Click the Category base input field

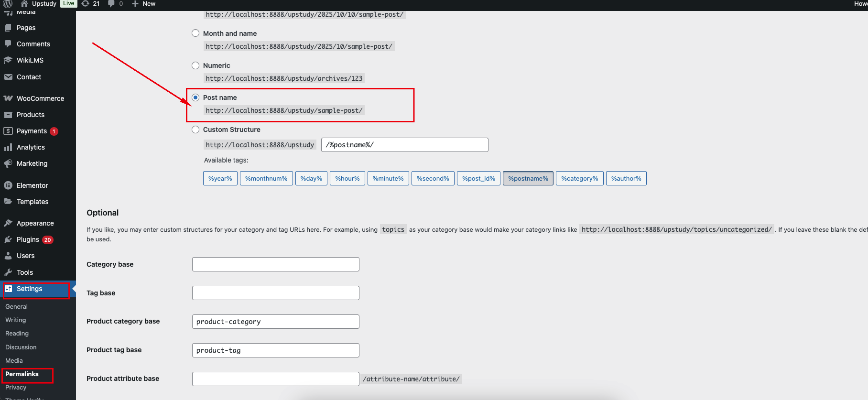[x=275, y=264]
